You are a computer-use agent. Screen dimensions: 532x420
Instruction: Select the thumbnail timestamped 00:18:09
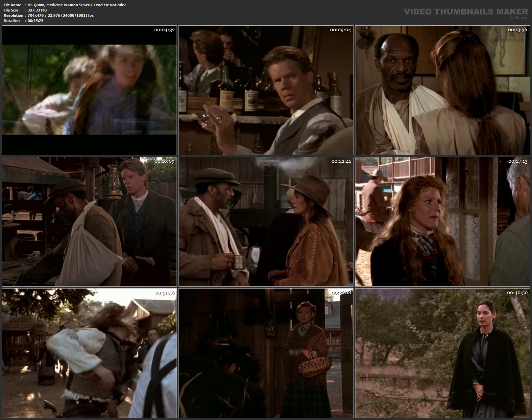coord(89,222)
